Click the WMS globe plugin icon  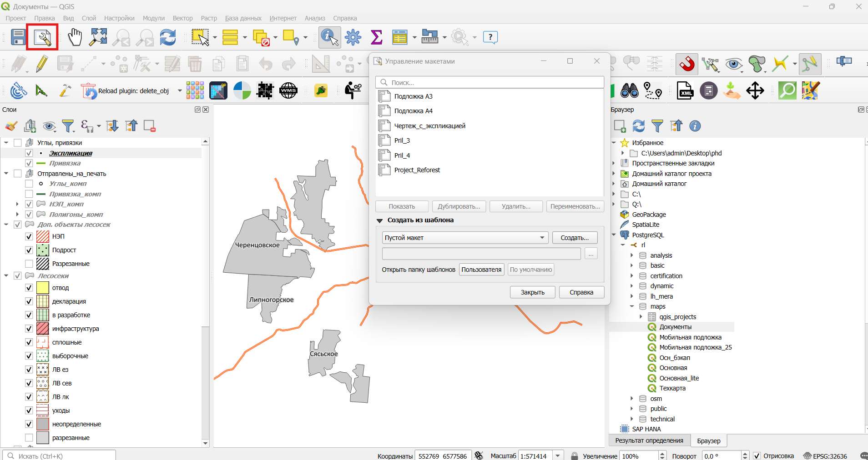[288, 90]
